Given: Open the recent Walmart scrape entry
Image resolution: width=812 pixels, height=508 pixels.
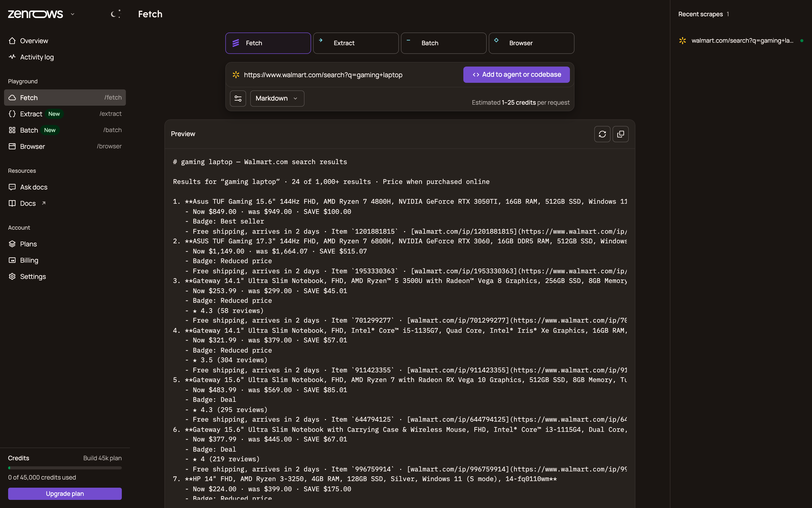Looking at the screenshot, I should pos(741,41).
